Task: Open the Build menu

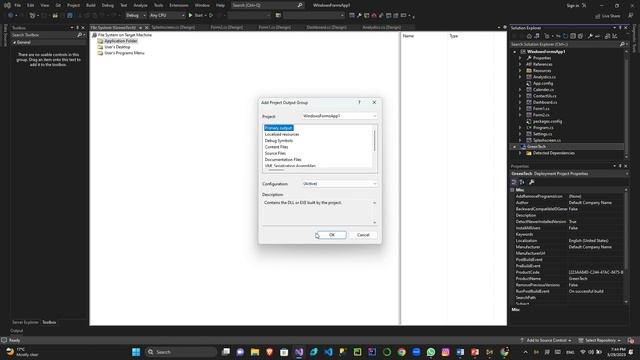Action: [x=91, y=5]
